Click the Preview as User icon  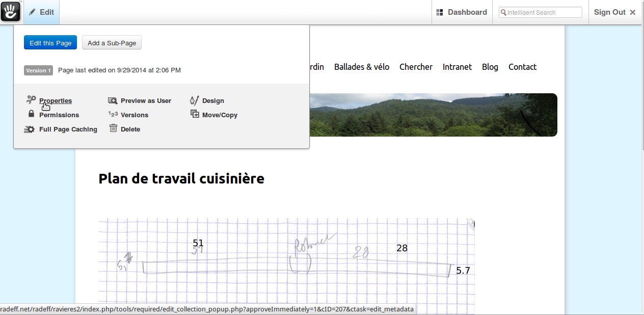coord(113,100)
